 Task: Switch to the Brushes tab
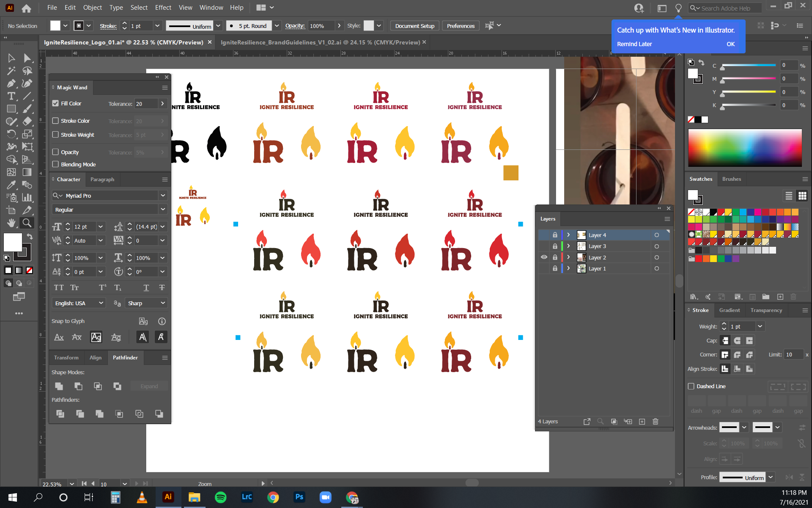click(731, 179)
